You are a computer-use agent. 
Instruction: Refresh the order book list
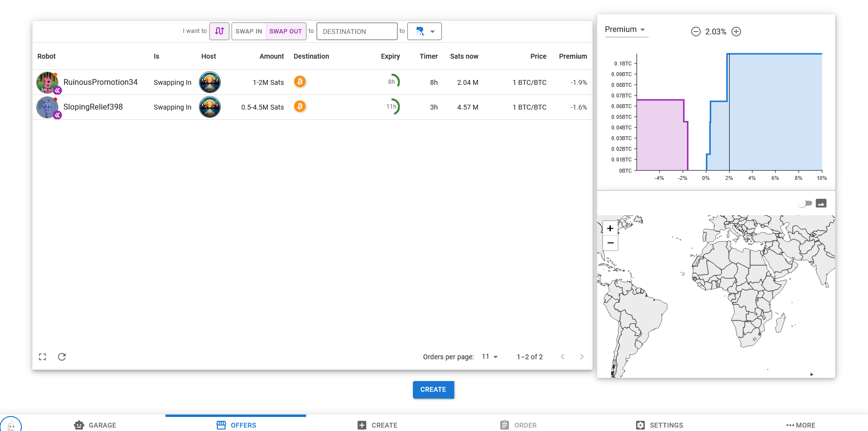tap(62, 357)
